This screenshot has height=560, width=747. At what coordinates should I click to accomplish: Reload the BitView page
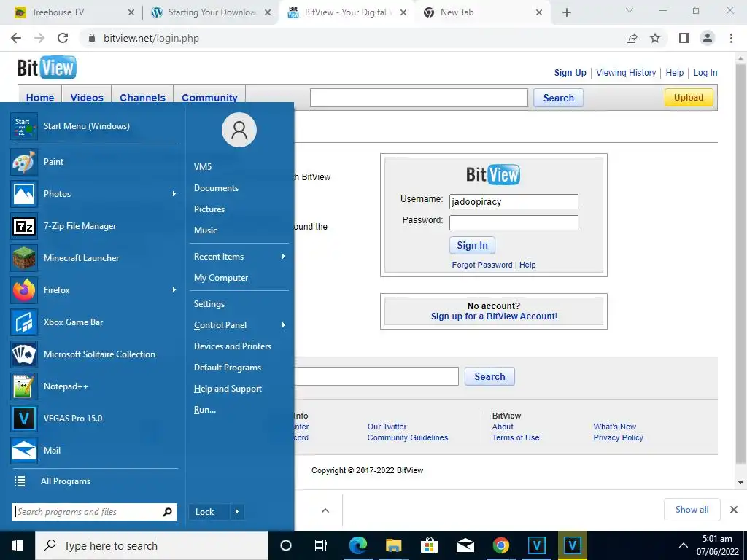tap(63, 38)
